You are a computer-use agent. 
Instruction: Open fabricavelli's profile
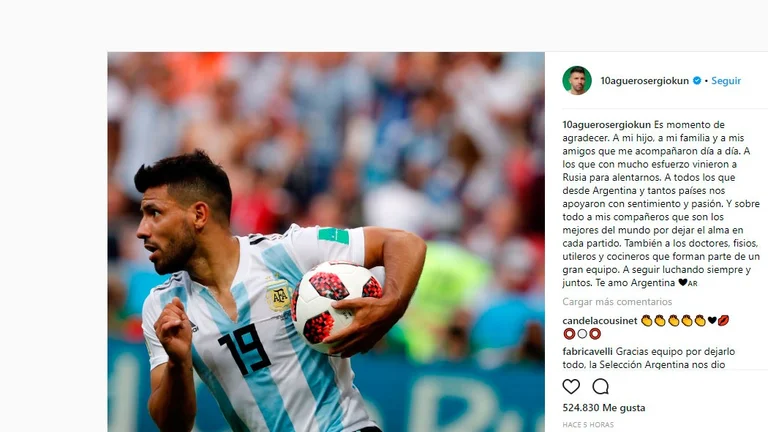(587, 351)
